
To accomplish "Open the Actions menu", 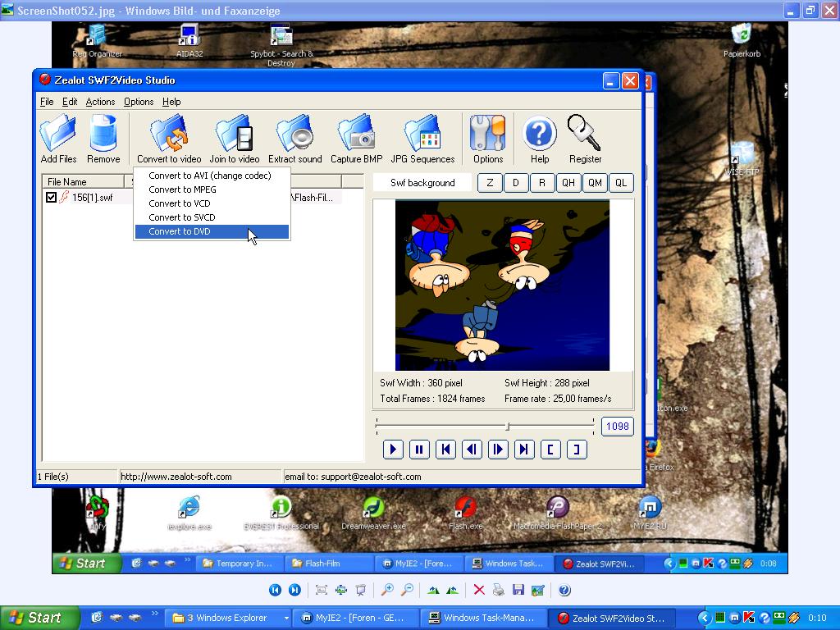I will (100, 102).
